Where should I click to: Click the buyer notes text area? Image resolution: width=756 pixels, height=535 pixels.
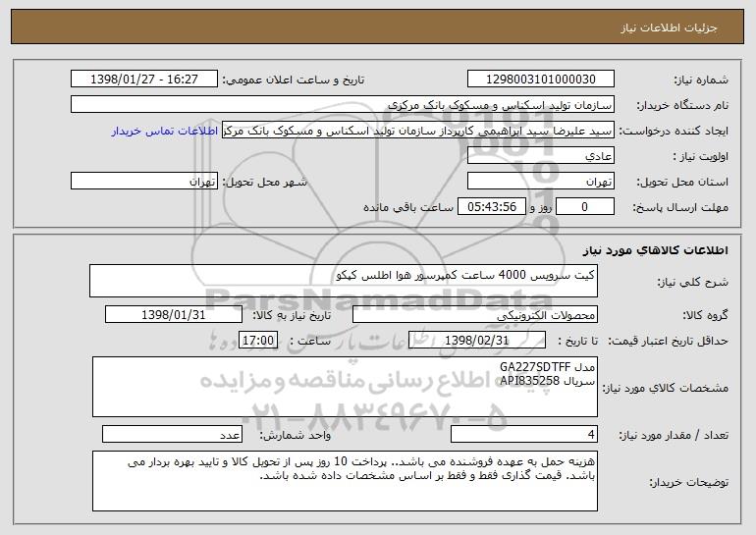pos(345,481)
